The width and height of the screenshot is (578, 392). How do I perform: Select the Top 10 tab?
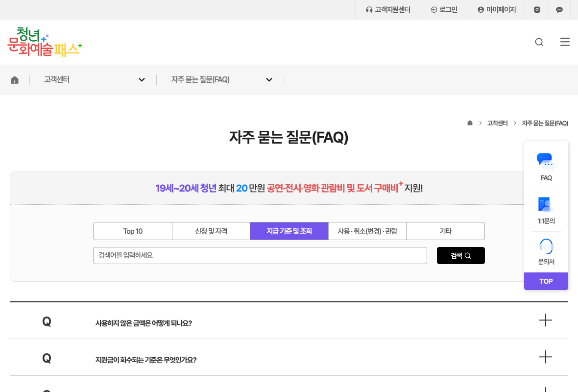click(x=133, y=231)
